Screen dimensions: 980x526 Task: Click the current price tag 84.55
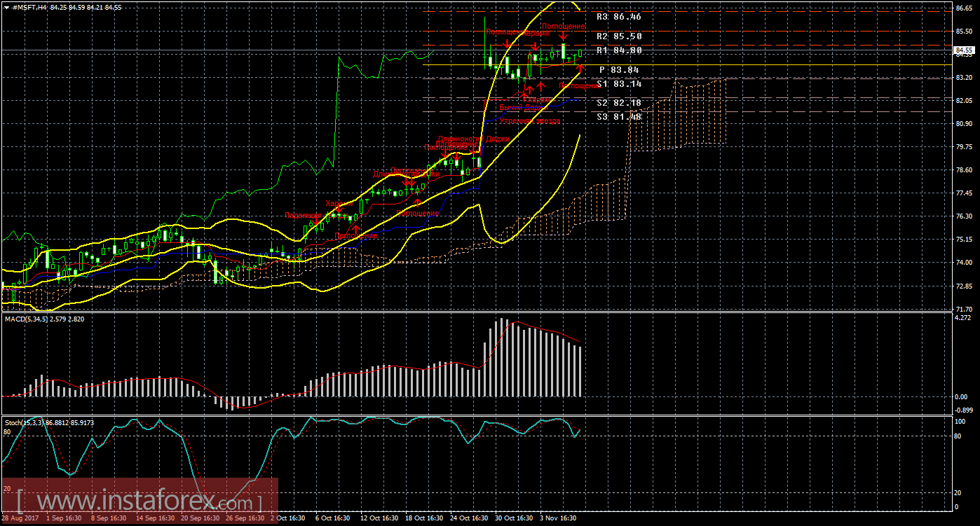tap(964, 50)
